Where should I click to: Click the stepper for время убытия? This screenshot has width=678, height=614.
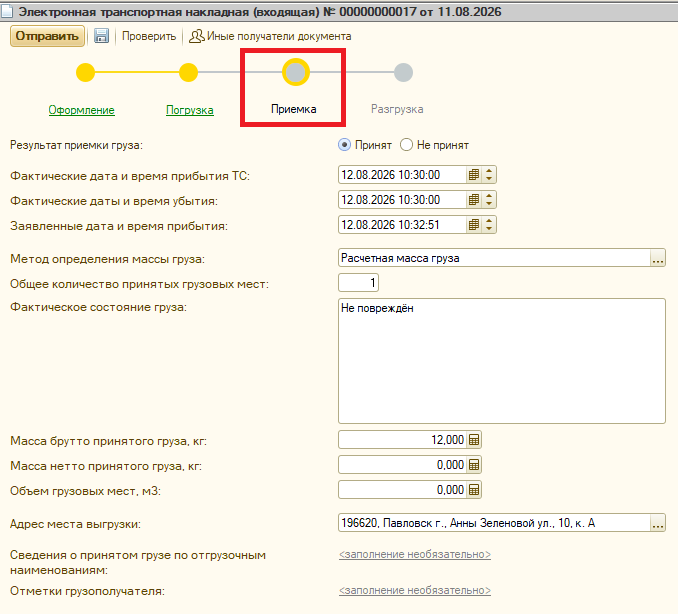point(489,200)
